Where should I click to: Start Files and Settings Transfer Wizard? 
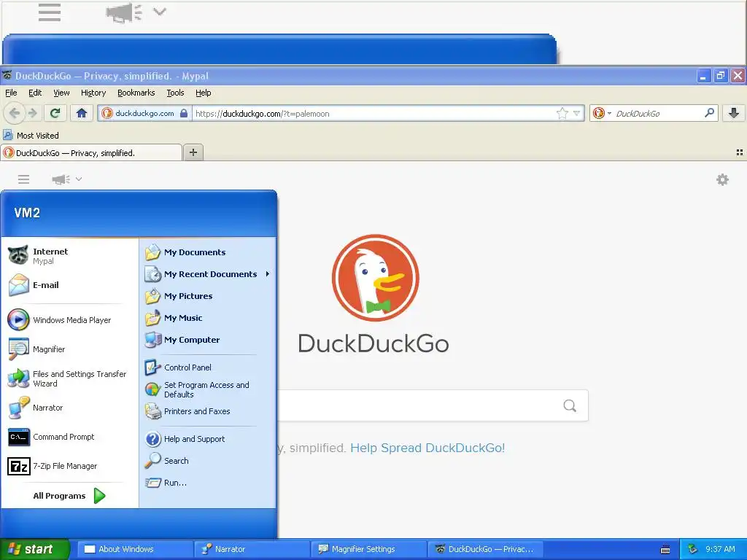[x=70, y=378]
